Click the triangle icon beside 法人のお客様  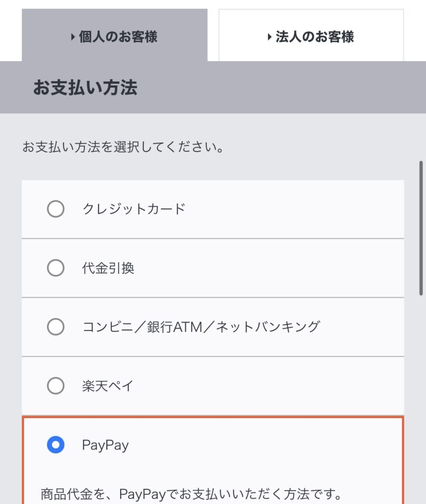click(269, 37)
